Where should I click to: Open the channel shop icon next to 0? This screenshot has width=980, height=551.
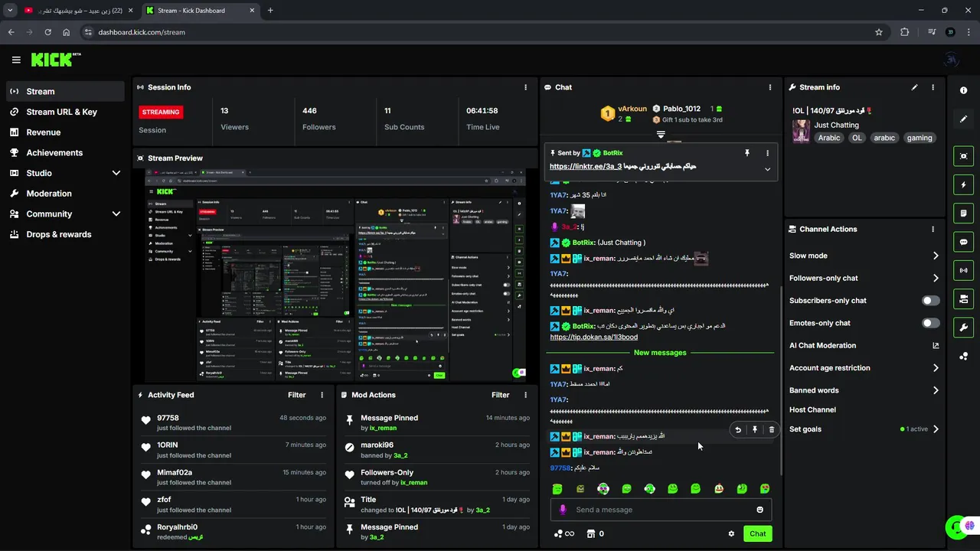click(x=590, y=534)
